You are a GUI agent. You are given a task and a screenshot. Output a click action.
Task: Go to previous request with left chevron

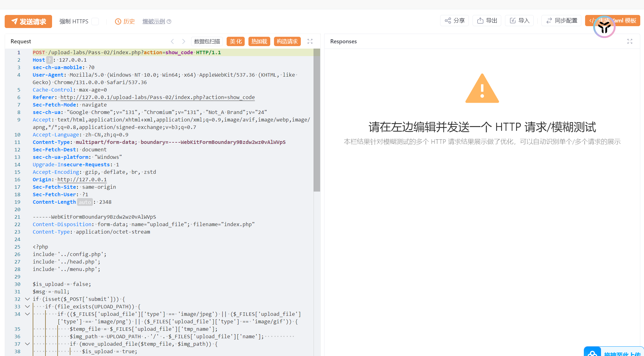172,41
